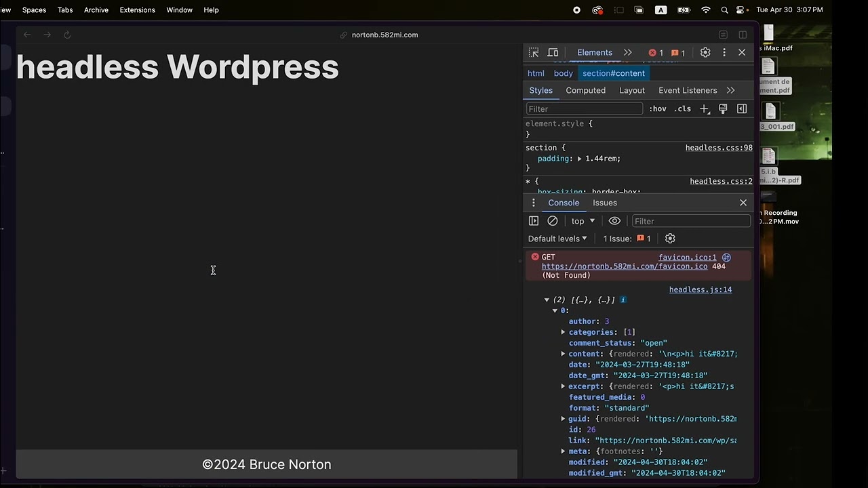Viewport: 868px width, 488px height.
Task: Select the Console drawer tab
Action: pos(564,203)
